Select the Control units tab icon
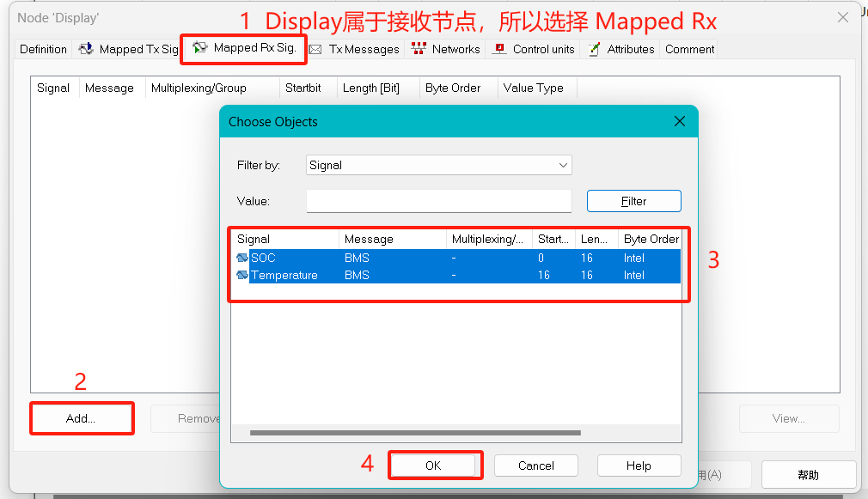The image size is (868, 499). point(499,49)
